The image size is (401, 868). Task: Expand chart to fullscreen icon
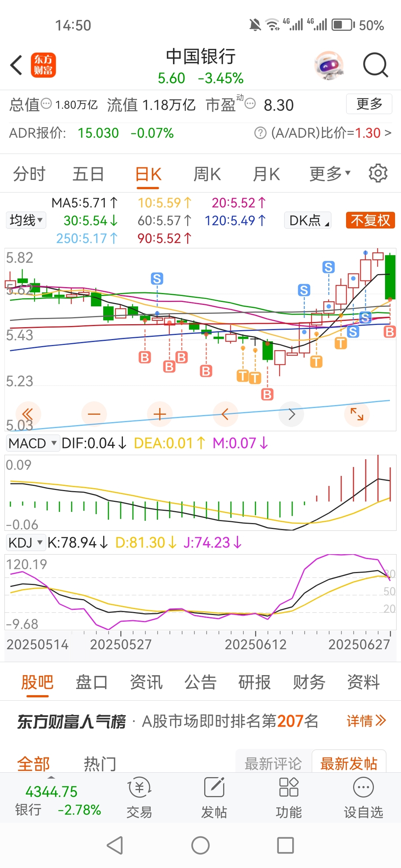(x=357, y=414)
